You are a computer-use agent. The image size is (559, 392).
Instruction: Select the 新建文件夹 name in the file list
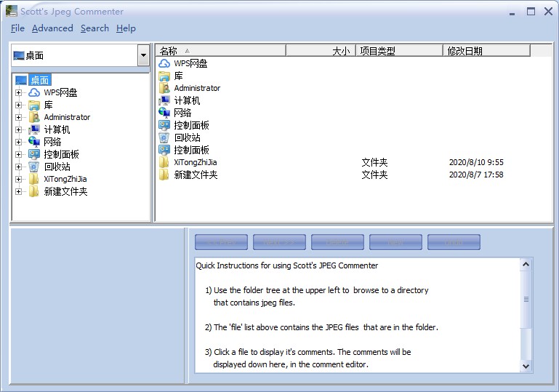click(x=196, y=175)
